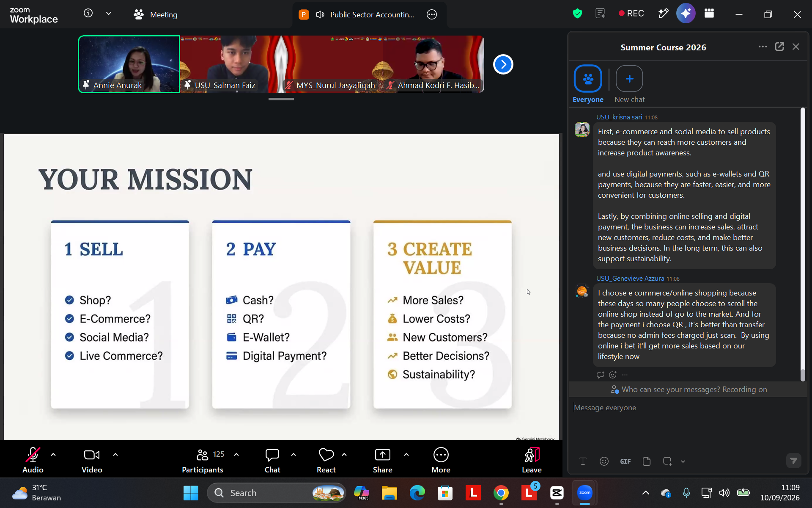The width and height of the screenshot is (812, 508).
Task: Open the GIF picker in chat
Action: click(625, 461)
